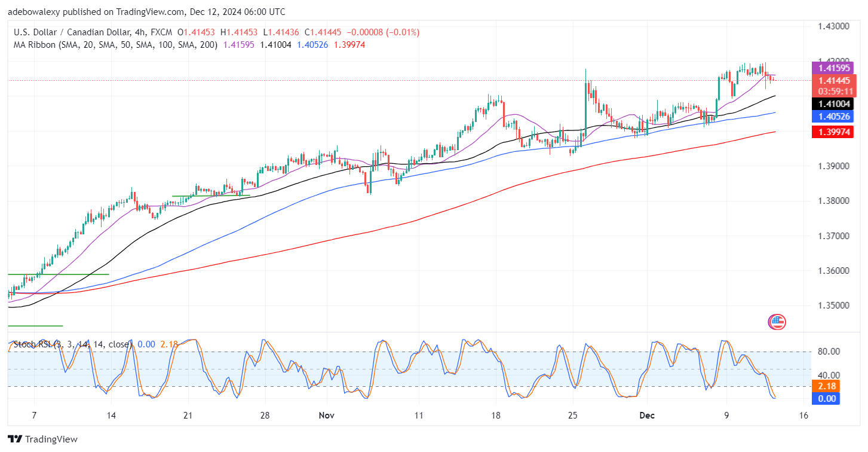Click the purple 1.41595 price label
Screen dimensions: 868x452
(834, 68)
